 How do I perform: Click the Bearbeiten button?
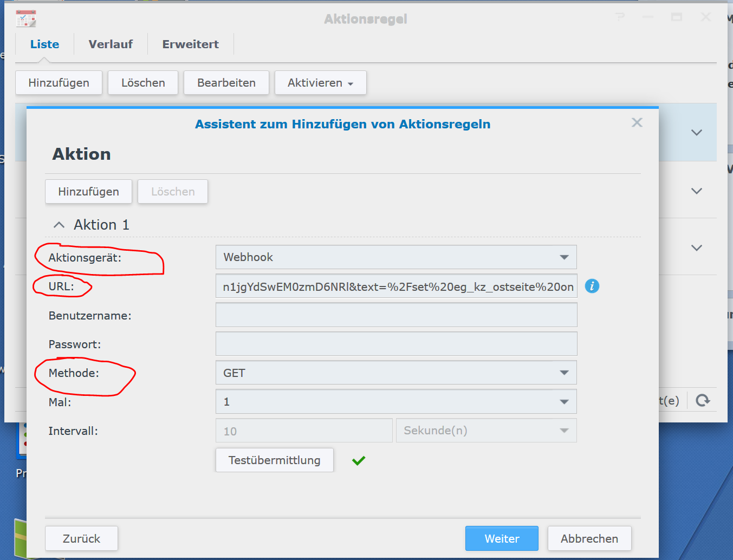[x=226, y=83]
